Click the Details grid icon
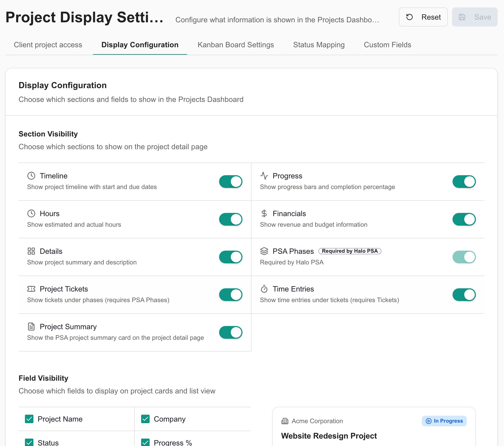Viewport: 504px width, 446px height. 31,251
